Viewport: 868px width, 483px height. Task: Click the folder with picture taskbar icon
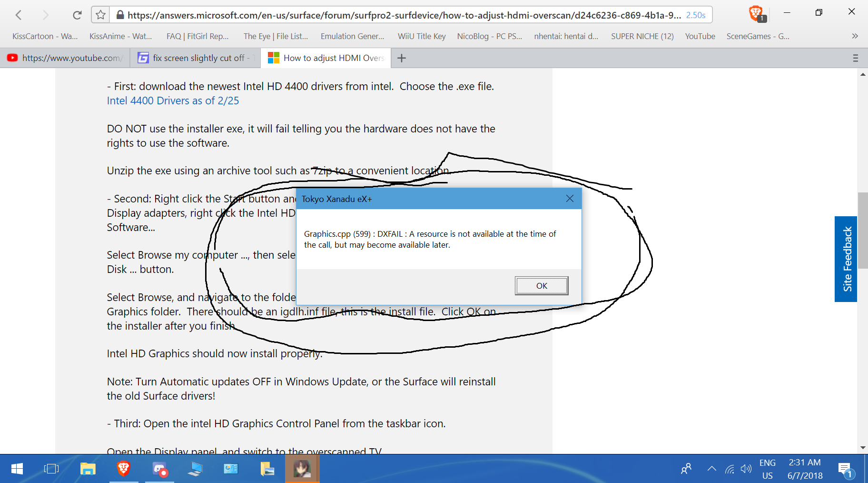(267, 469)
